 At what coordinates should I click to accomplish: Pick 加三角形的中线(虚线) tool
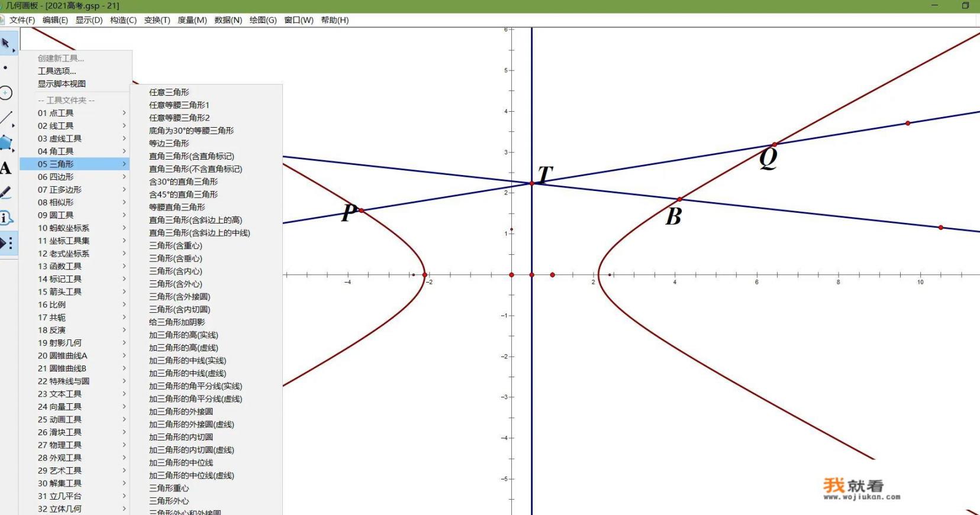point(188,373)
